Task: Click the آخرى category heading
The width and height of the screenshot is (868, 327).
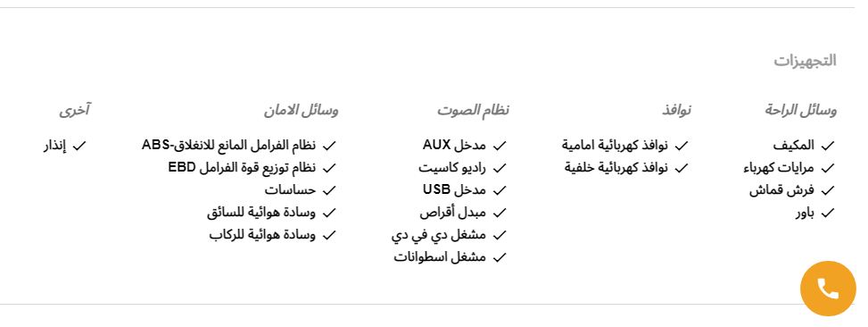Action: tap(75, 110)
